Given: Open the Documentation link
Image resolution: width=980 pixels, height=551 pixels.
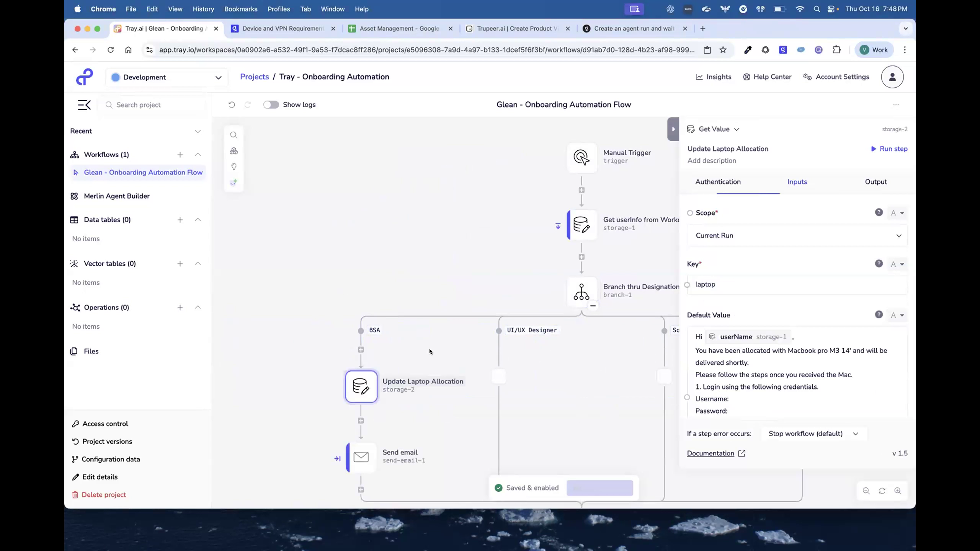Looking at the screenshot, I should (711, 453).
